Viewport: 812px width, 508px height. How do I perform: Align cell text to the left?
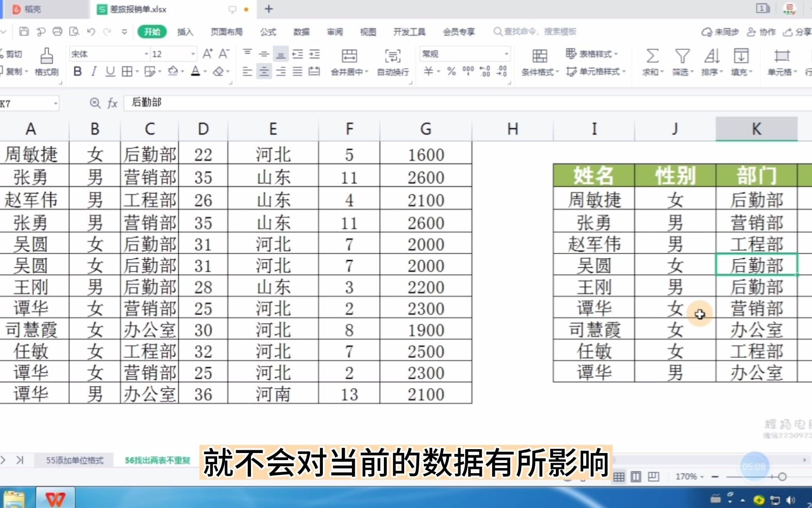tap(247, 71)
